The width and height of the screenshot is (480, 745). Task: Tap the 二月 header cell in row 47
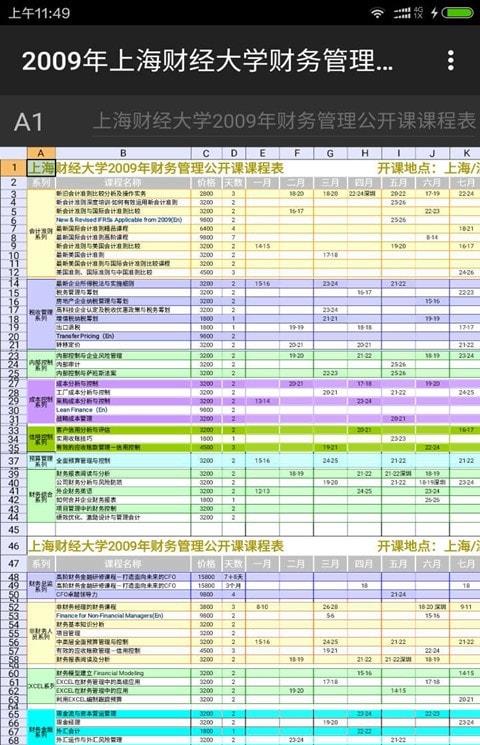tap(297, 564)
